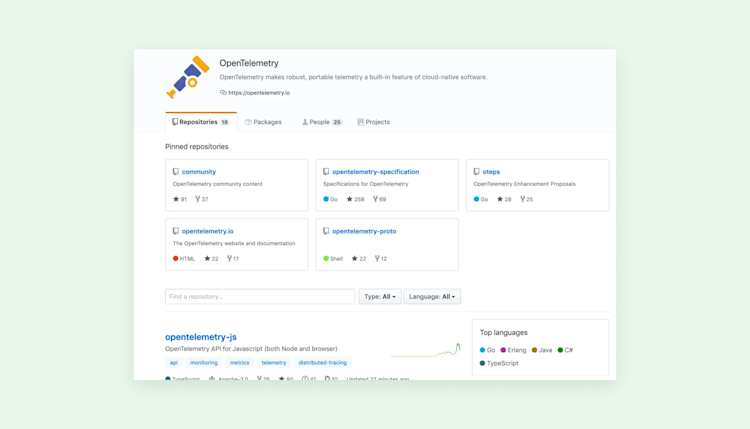Filter by TypeScript in Top languages
Image resolution: width=750 pixels, height=429 pixels.
pyautogui.click(x=499, y=363)
